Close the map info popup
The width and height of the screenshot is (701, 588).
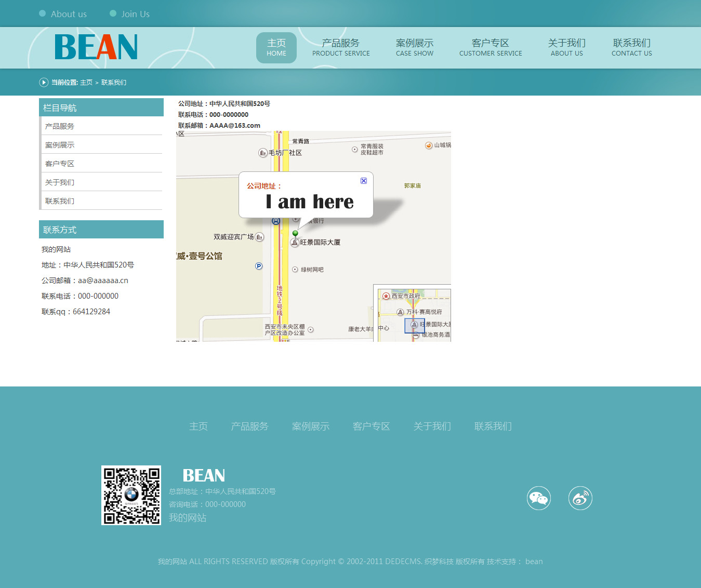364,181
